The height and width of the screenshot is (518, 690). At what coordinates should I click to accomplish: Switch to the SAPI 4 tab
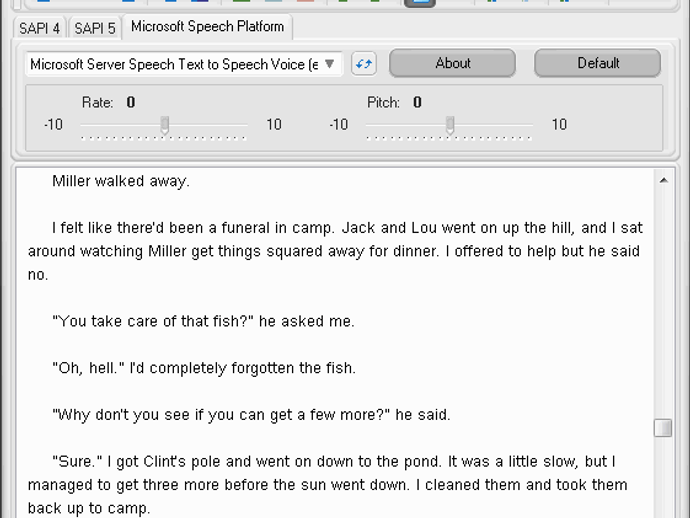point(40,28)
